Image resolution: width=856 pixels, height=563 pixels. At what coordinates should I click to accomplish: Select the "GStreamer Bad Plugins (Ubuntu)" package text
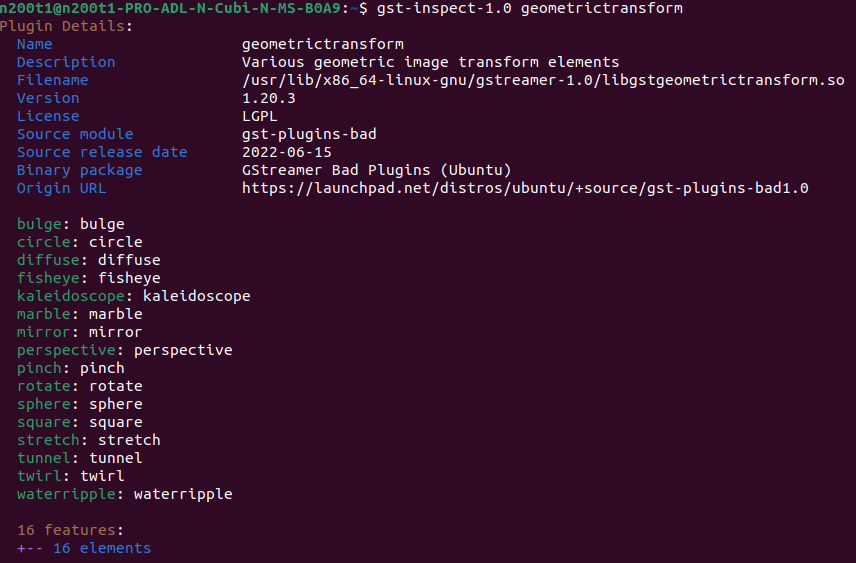tap(377, 170)
